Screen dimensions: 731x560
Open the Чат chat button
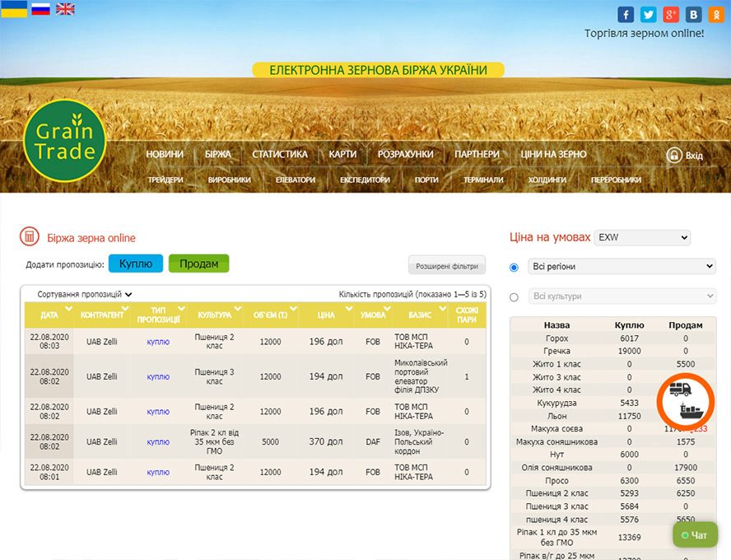[x=695, y=535]
